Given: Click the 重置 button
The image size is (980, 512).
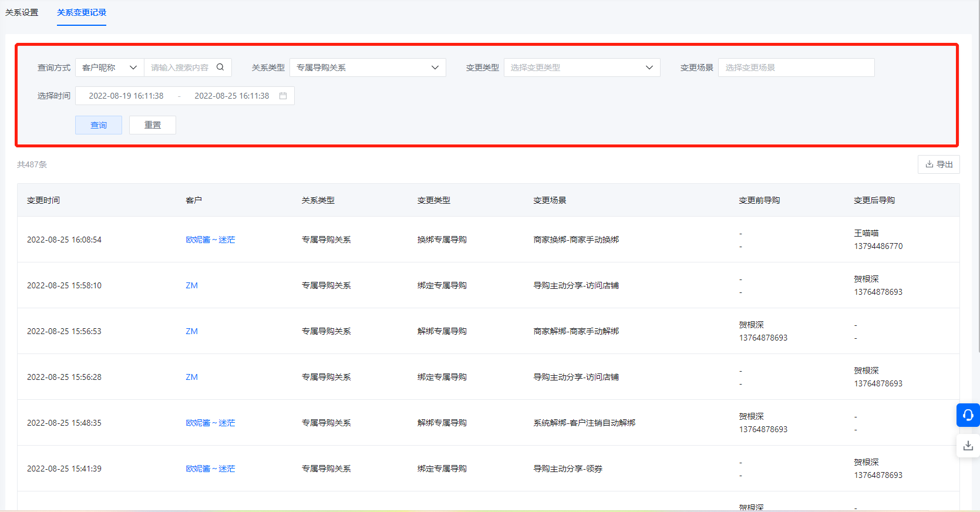Looking at the screenshot, I should [x=153, y=125].
